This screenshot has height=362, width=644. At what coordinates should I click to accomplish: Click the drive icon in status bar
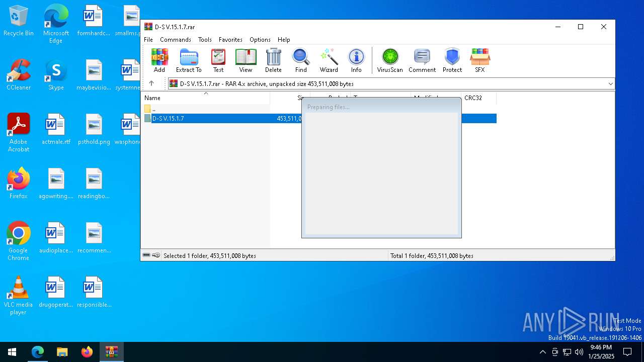tap(146, 255)
